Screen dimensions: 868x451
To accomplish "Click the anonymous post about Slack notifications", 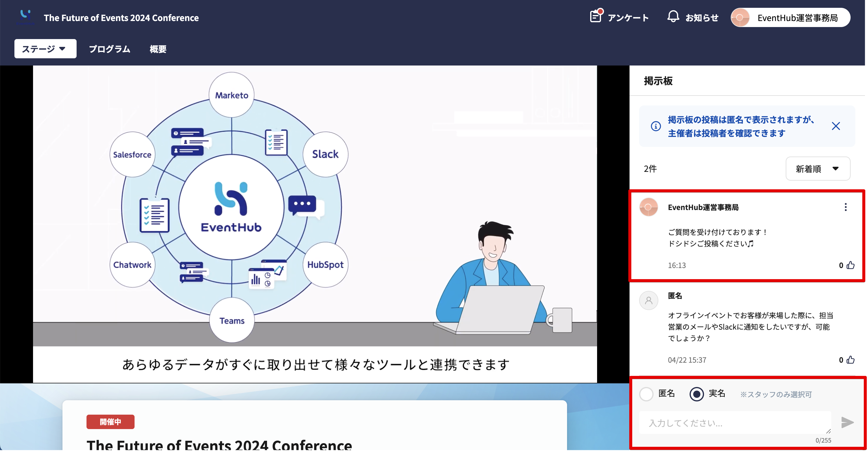I will click(x=750, y=327).
